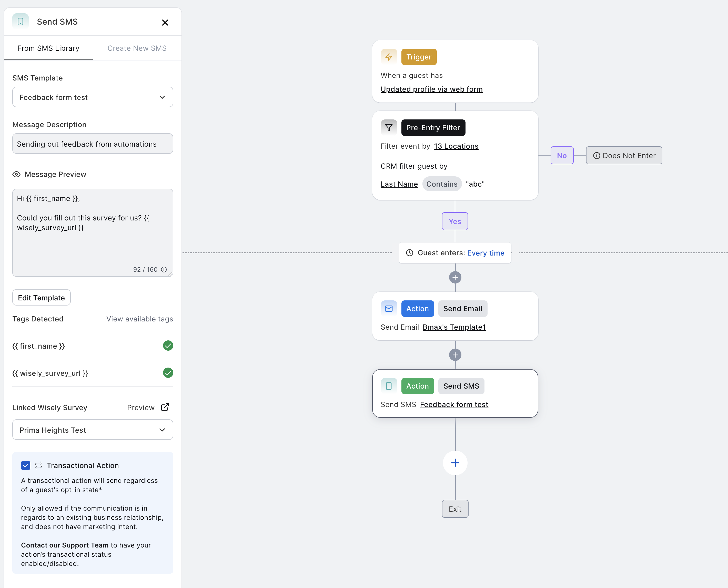Open the View available tags link
Screen dimensions: 728x588
pyautogui.click(x=139, y=319)
